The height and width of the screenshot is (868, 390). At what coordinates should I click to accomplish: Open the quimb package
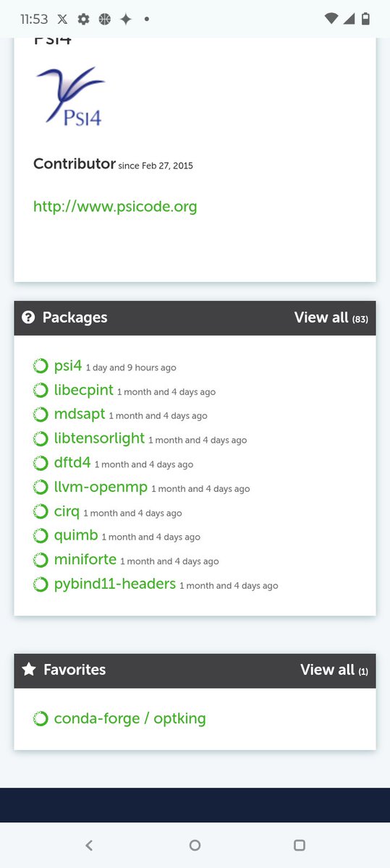(x=76, y=537)
